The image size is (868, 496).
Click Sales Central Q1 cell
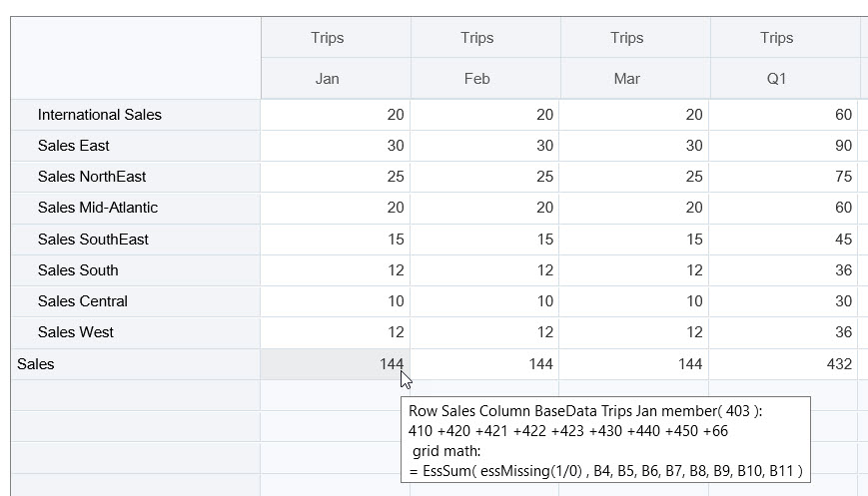(x=785, y=301)
